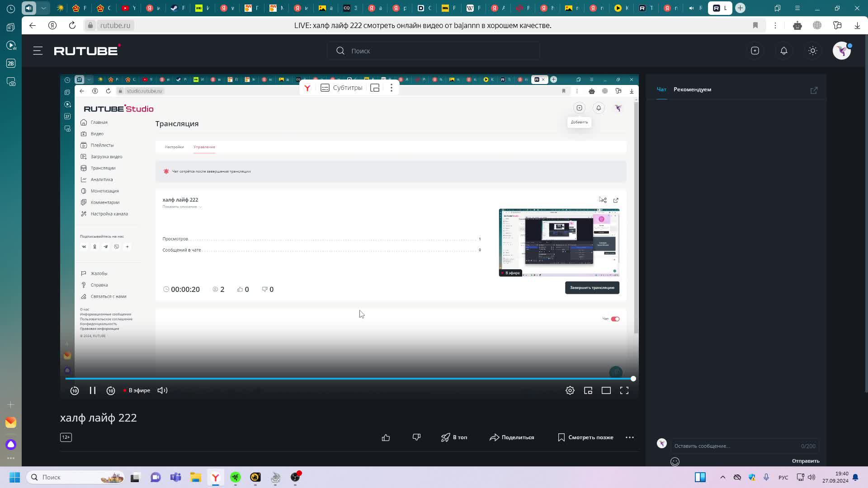Toggle microphone in system tray
Viewport: 868px width, 488px height.
point(766,477)
